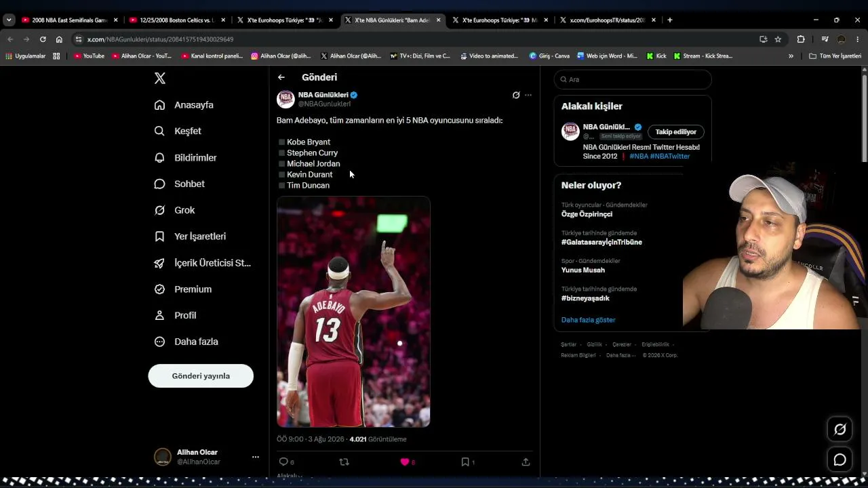Open trending topic Özge Özpirinçci
The image size is (868, 488).
coord(587,214)
